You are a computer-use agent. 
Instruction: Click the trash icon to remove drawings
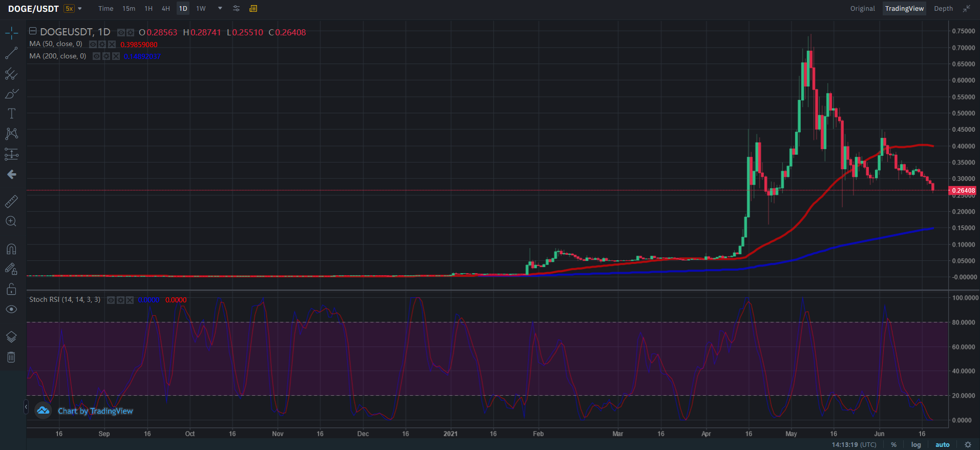coord(11,357)
